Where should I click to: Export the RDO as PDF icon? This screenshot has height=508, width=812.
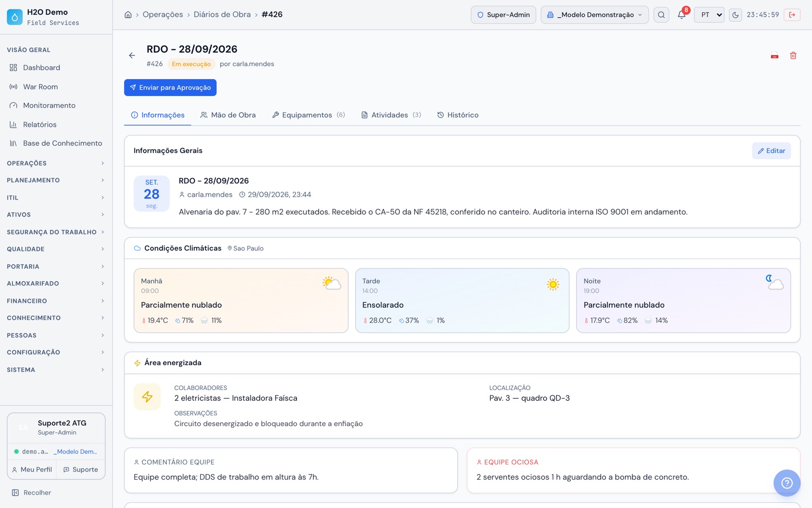[x=774, y=55]
